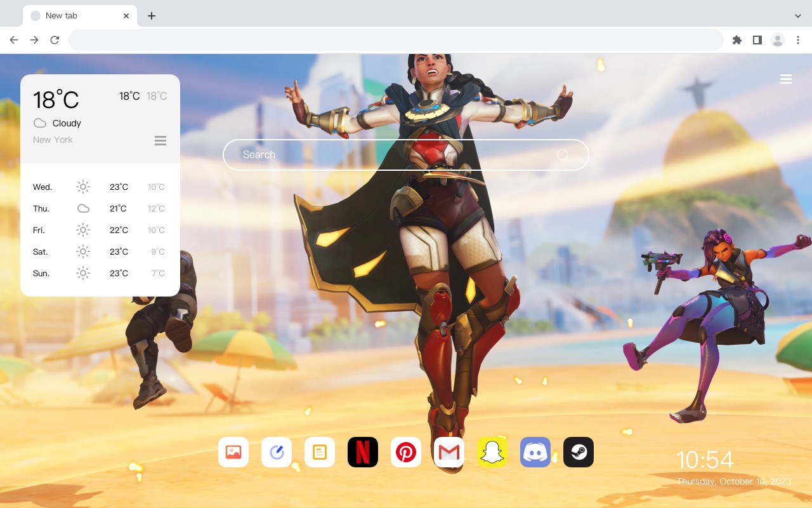Open the yellow notes shortcut icon
The height and width of the screenshot is (508, 812).
320,452
